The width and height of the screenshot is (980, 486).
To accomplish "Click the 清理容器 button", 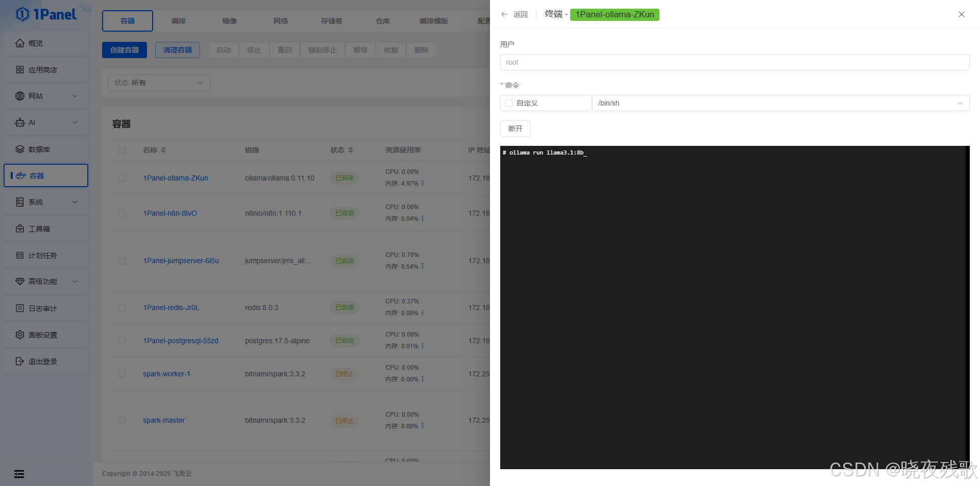I will click(178, 50).
